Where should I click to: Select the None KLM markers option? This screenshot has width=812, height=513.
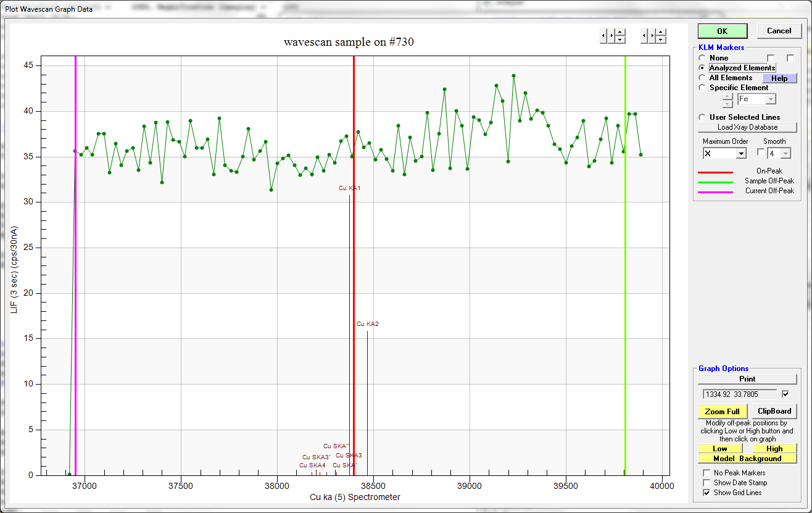tap(702, 58)
